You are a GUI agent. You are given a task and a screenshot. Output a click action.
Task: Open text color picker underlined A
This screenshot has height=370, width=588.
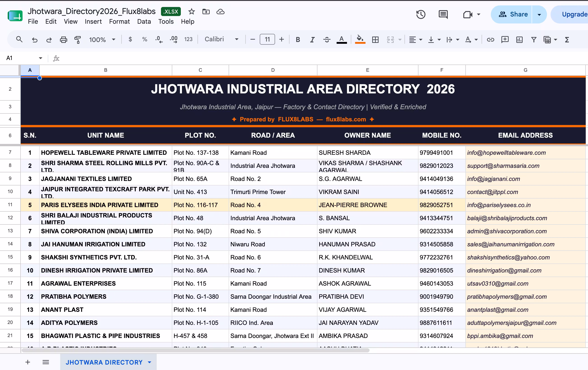click(341, 39)
